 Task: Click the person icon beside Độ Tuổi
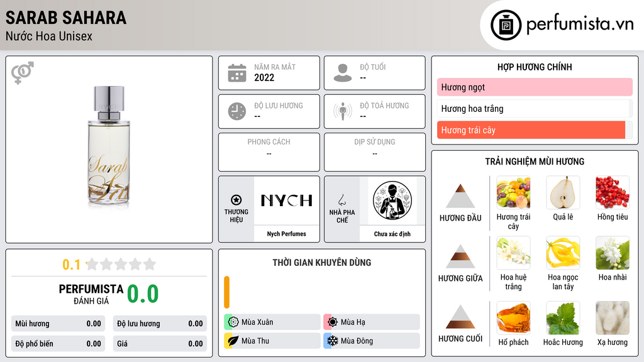click(343, 73)
